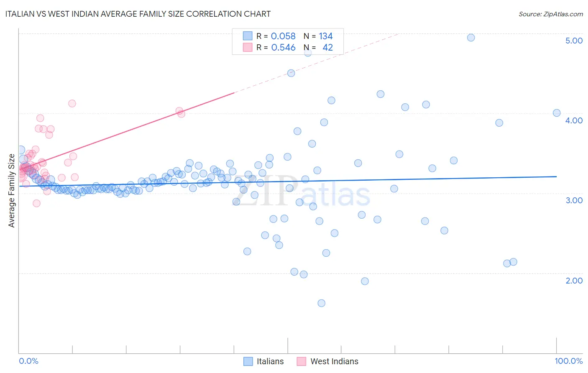Viewport: 588px width, 373px height.
Task: Click the 5.00 y-axis tick label
Action: (x=574, y=41)
